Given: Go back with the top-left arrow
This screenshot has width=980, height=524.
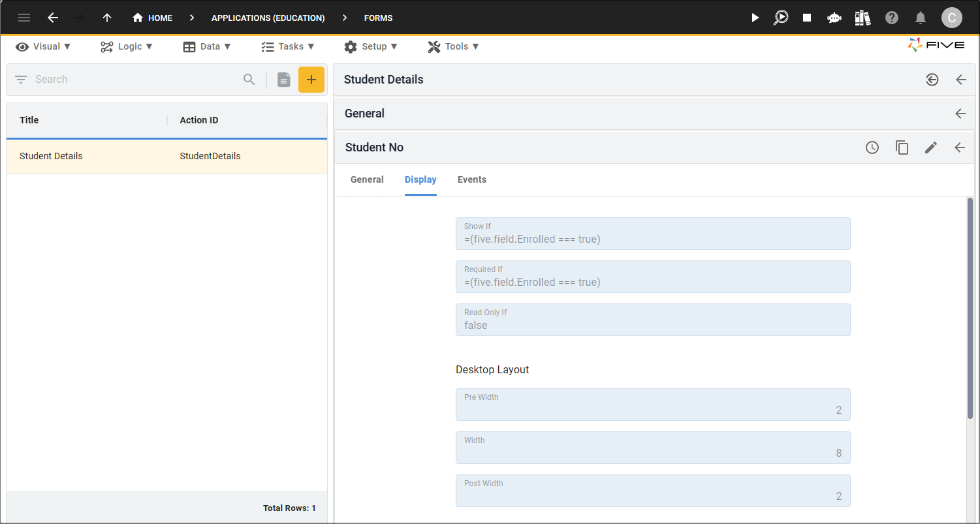Looking at the screenshot, I should coord(53,18).
